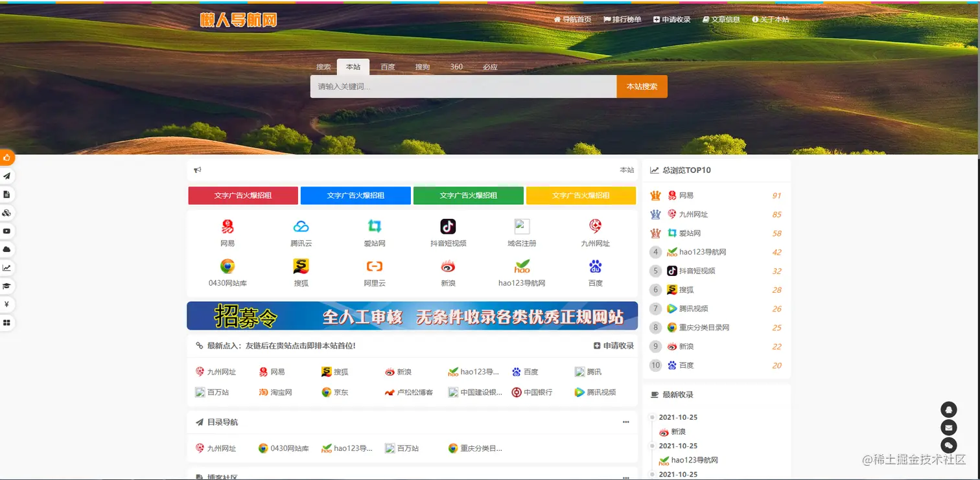Open 网易 ranked first in 总浏览TOP10
The height and width of the screenshot is (480, 980).
(681, 196)
